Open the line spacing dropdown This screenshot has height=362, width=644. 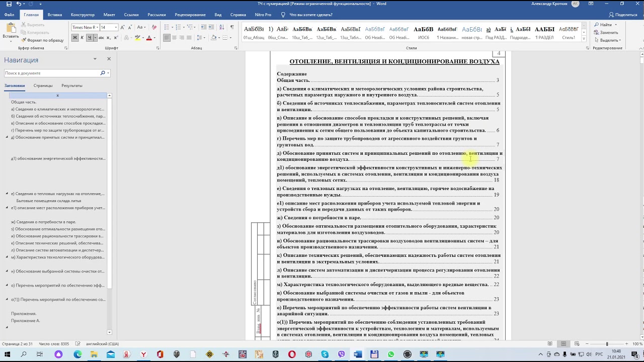click(200, 38)
